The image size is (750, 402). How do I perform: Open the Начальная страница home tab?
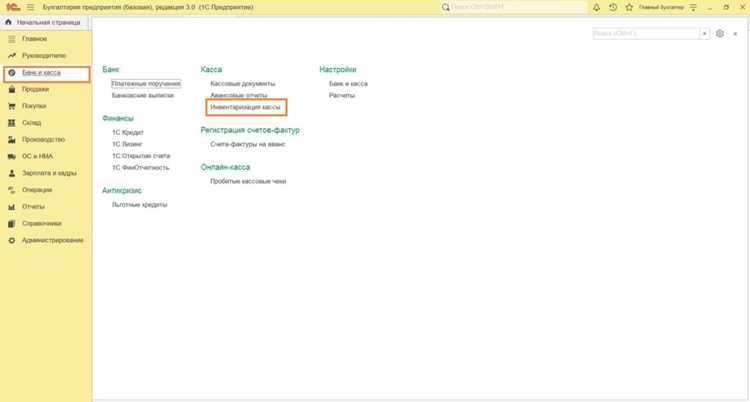coord(44,22)
